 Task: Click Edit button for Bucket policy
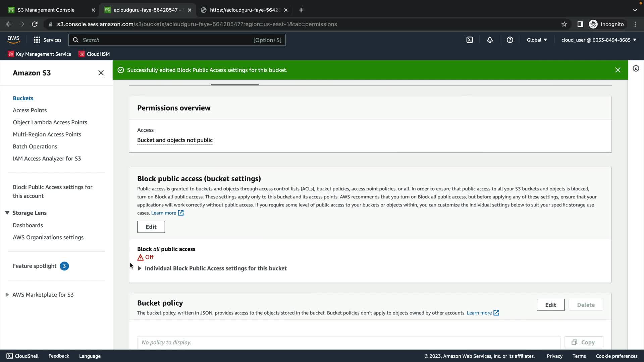(550, 305)
